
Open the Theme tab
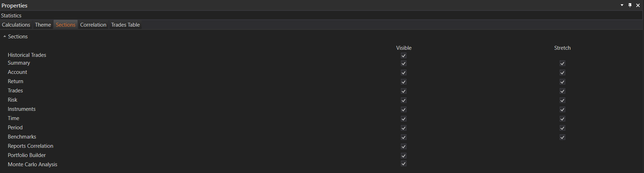point(43,25)
